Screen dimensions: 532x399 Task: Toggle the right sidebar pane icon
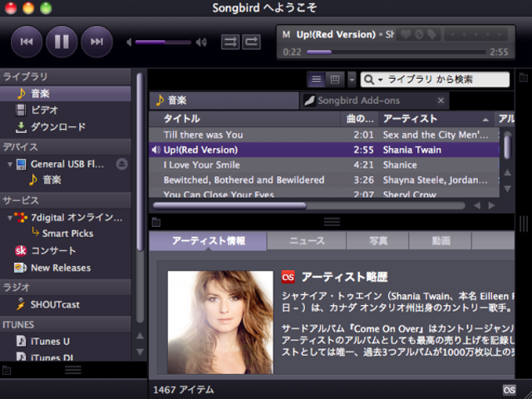tap(523, 77)
